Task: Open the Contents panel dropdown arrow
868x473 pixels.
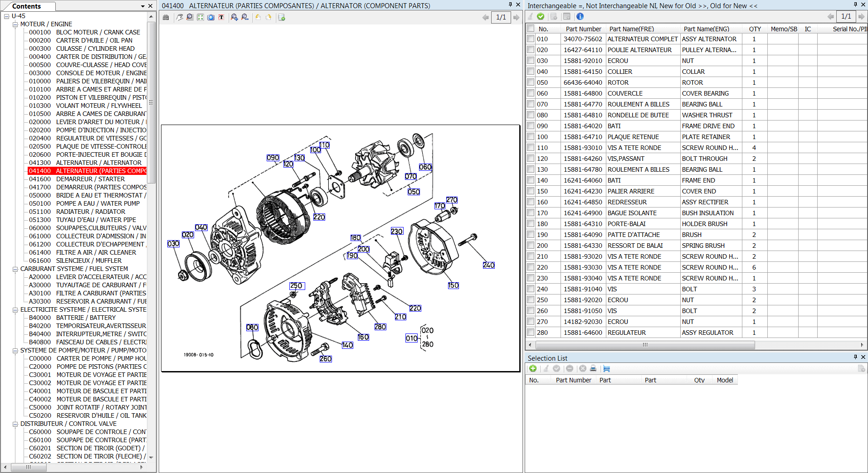Action: click(x=143, y=6)
